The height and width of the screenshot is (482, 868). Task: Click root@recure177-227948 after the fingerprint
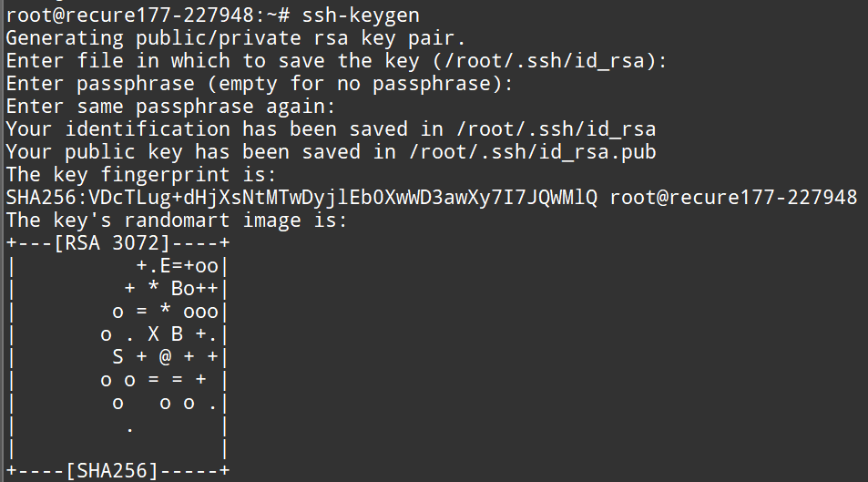point(733,198)
